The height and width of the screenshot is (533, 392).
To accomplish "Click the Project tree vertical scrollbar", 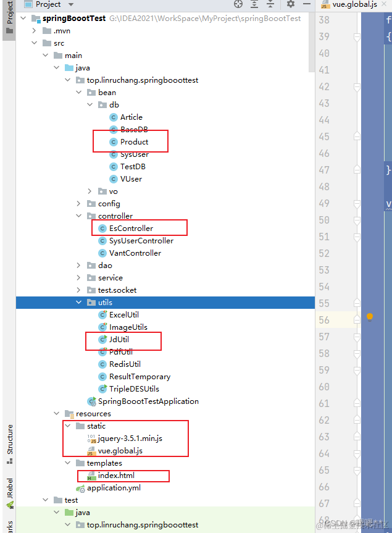I will click(x=312, y=43).
